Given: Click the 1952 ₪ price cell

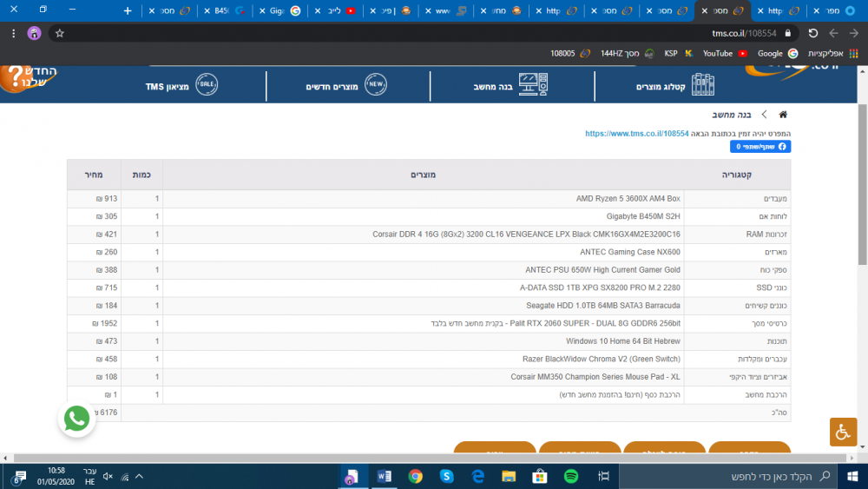Looking at the screenshot, I should click(94, 323).
